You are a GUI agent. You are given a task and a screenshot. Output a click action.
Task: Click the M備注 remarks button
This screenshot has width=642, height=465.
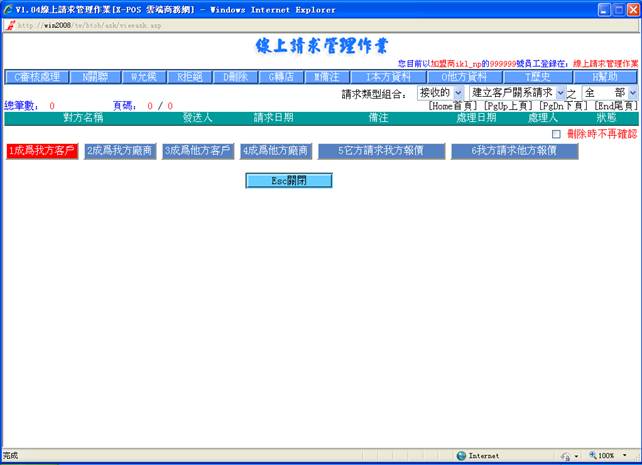(325, 77)
